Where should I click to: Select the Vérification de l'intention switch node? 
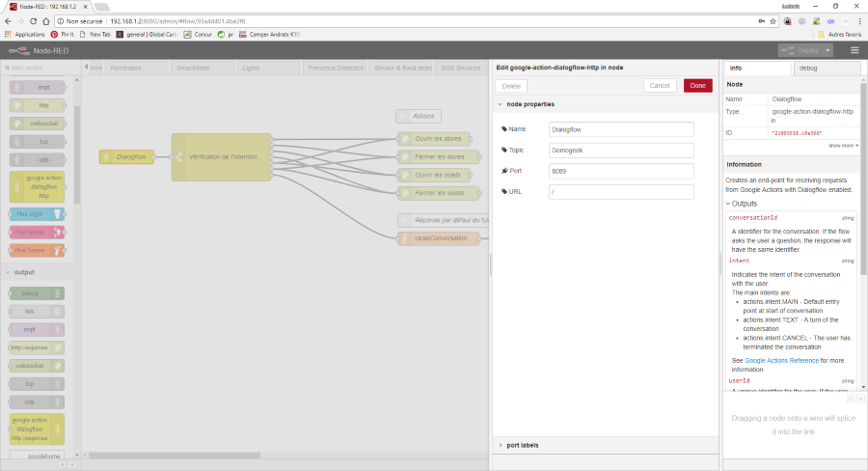222,156
